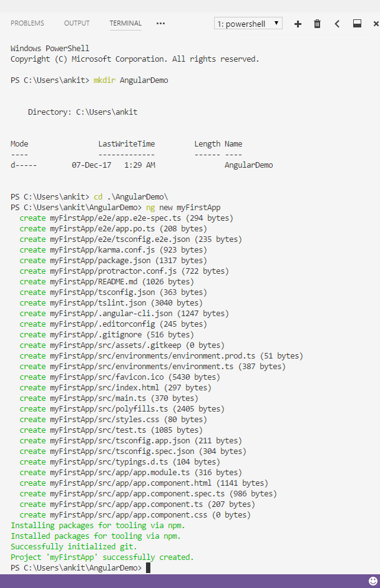Focus the terminal prompt cursor
The width and height of the screenshot is (380, 588).
tap(148, 568)
